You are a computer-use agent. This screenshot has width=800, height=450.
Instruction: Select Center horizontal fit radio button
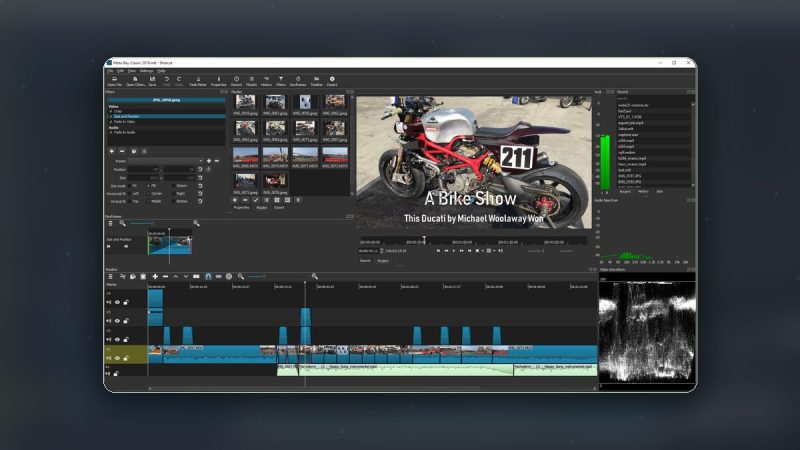(148, 193)
